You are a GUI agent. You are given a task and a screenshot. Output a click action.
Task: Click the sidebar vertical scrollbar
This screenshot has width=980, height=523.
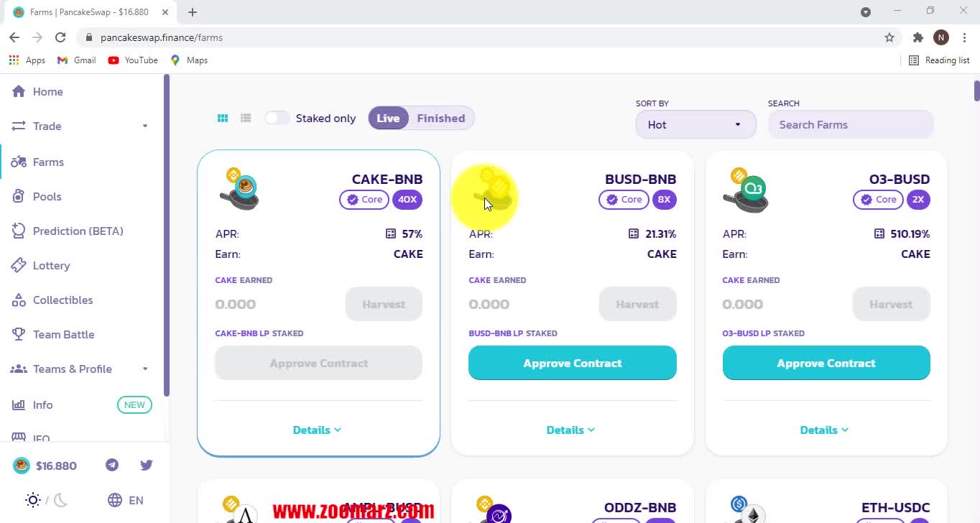point(167,236)
